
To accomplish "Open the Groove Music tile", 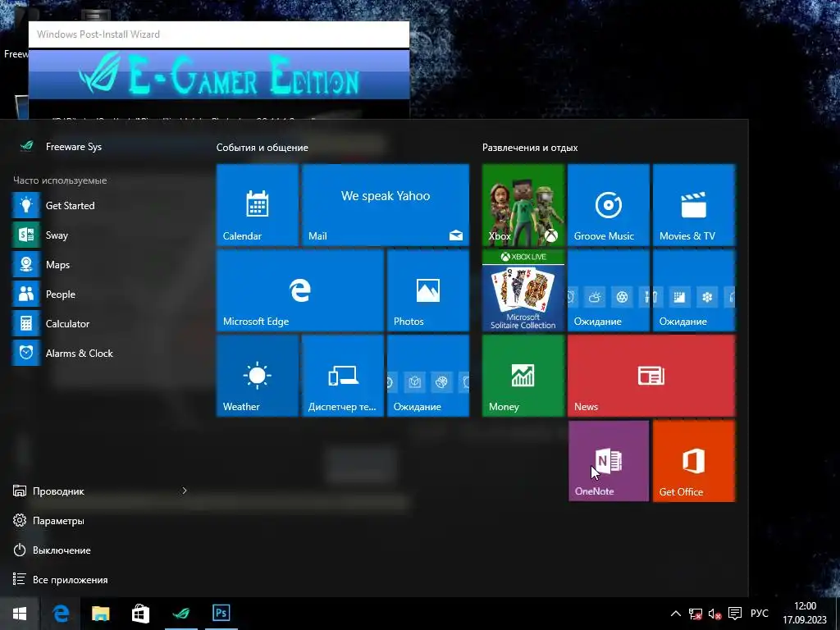I will pyautogui.click(x=609, y=205).
